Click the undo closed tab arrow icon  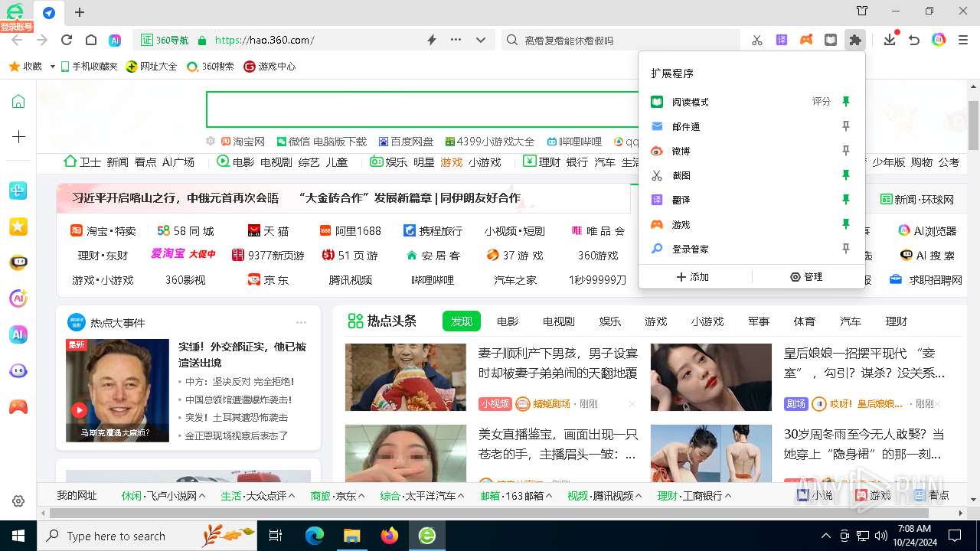tap(914, 40)
